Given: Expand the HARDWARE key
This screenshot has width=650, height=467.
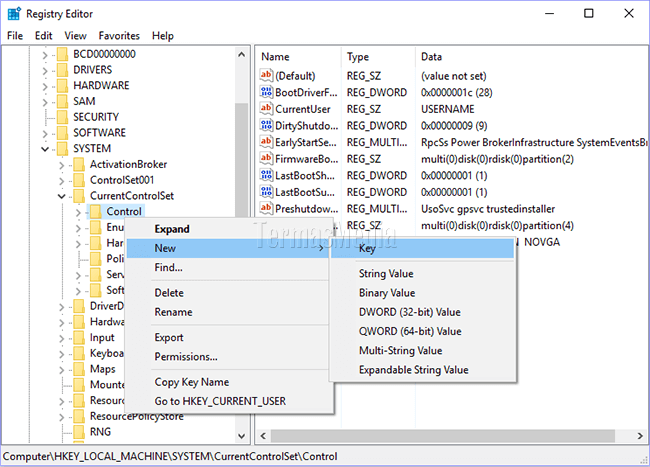Looking at the screenshot, I should click(x=45, y=86).
